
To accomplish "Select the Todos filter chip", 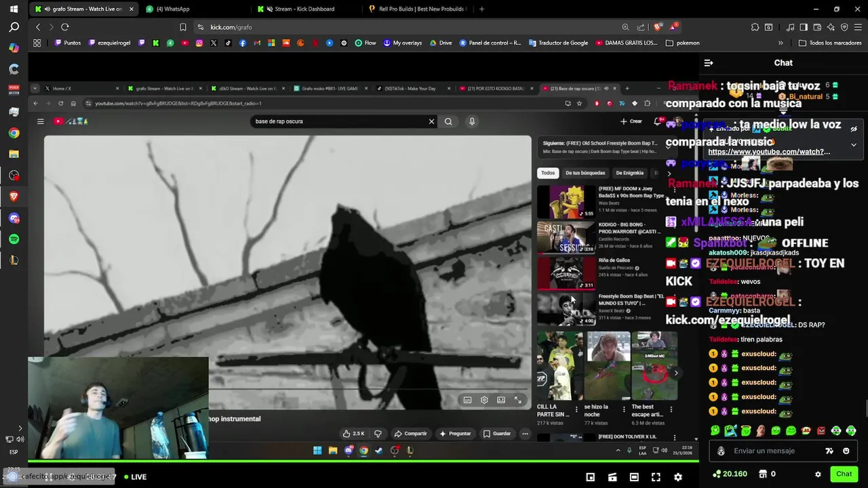I will pos(548,173).
